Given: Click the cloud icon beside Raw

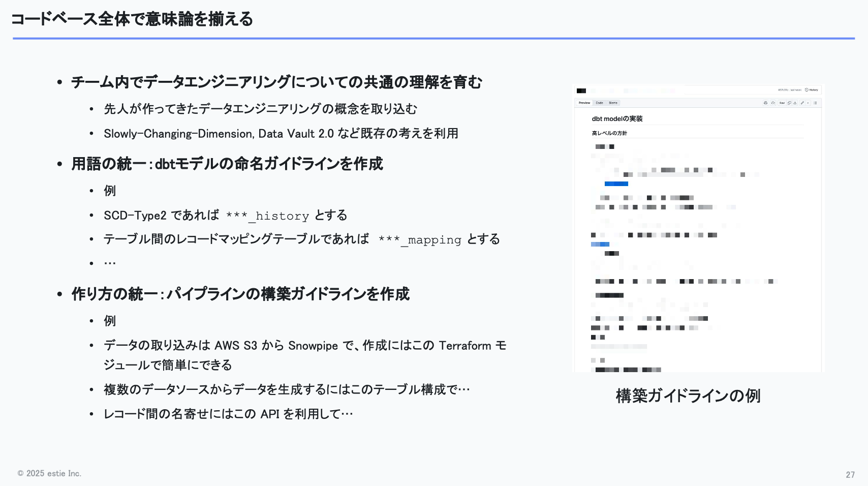Looking at the screenshot, I should click(x=773, y=103).
